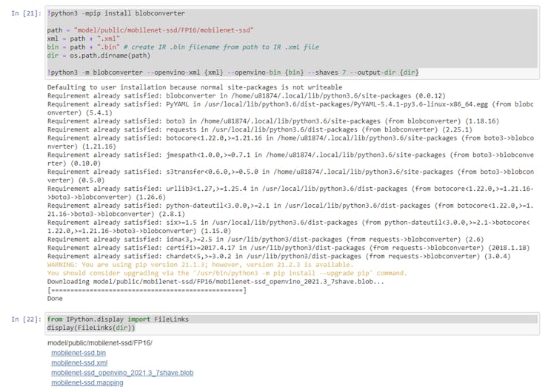Click the 'from IPython.display import FileLinks' line

[x=118, y=319]
